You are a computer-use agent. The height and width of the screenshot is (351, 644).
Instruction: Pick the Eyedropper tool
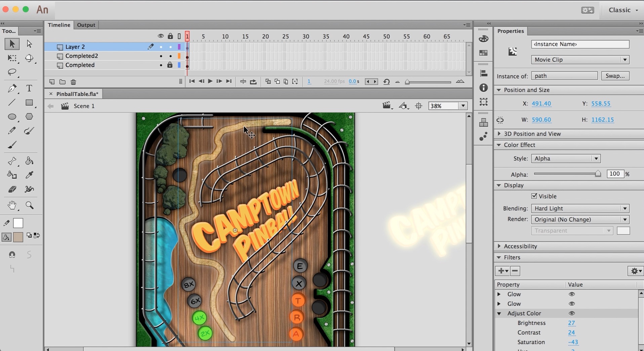[x=29, y=175]
